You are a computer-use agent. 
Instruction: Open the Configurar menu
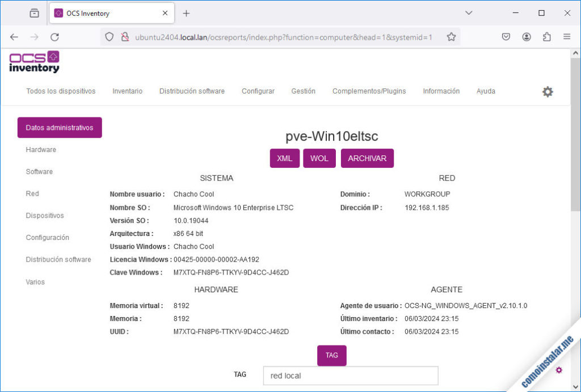point(258,91)
